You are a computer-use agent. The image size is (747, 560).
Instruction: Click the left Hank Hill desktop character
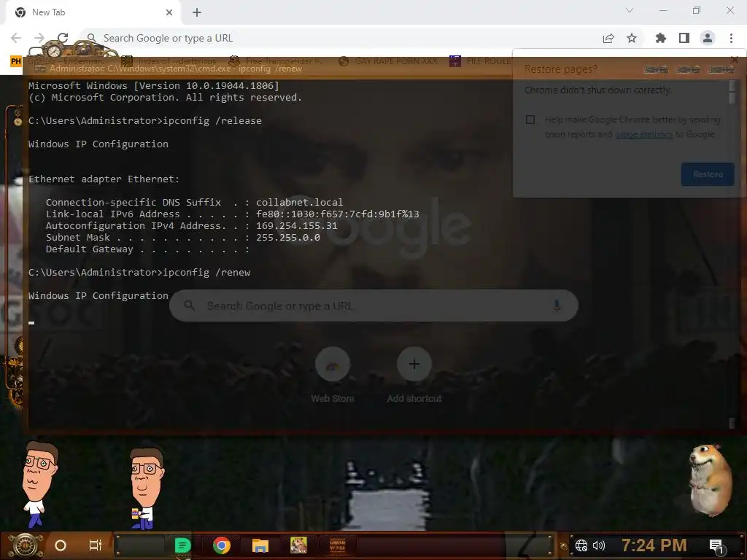pyautogui.click(x=39, y=484)
